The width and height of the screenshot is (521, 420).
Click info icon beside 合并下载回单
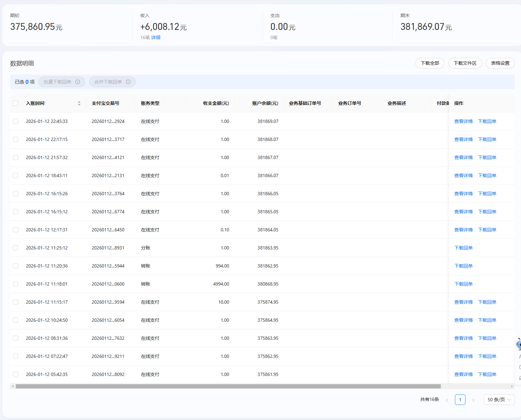point(128,82)
